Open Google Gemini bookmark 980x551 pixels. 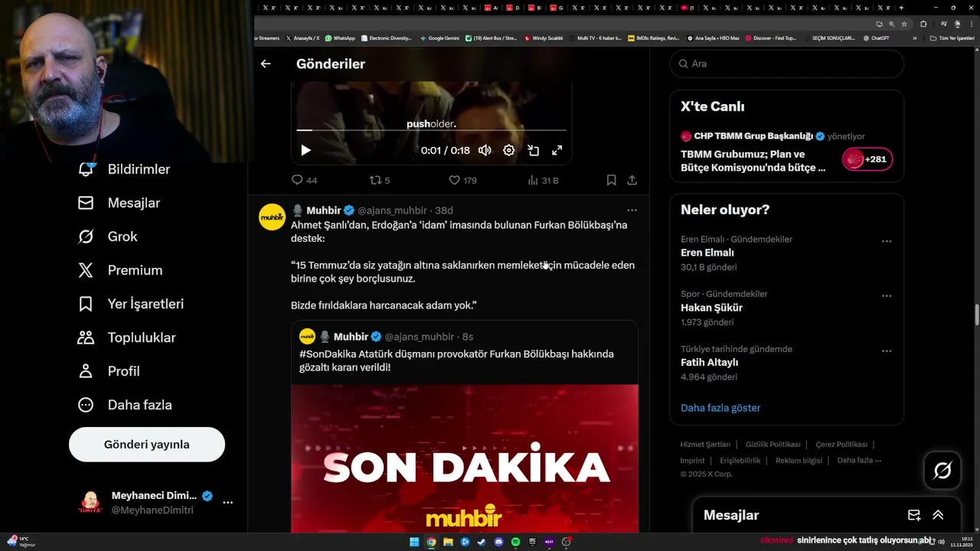pos(439,37)
